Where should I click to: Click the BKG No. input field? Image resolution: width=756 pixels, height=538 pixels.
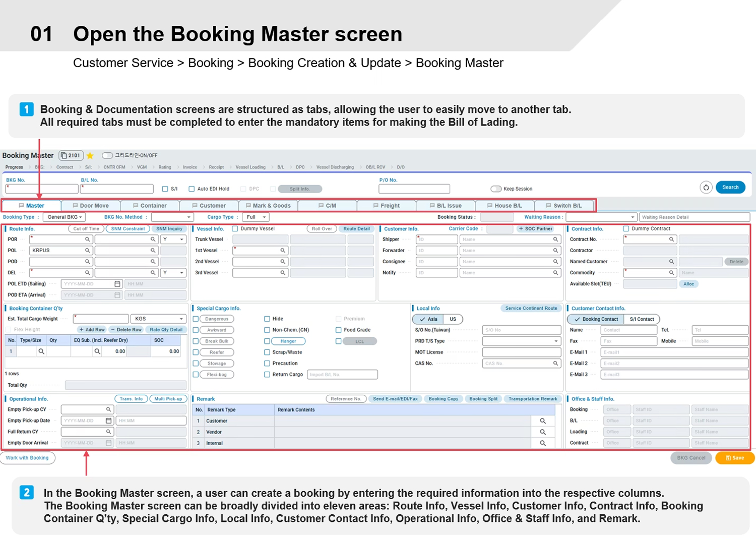click(x=42, y=189)
